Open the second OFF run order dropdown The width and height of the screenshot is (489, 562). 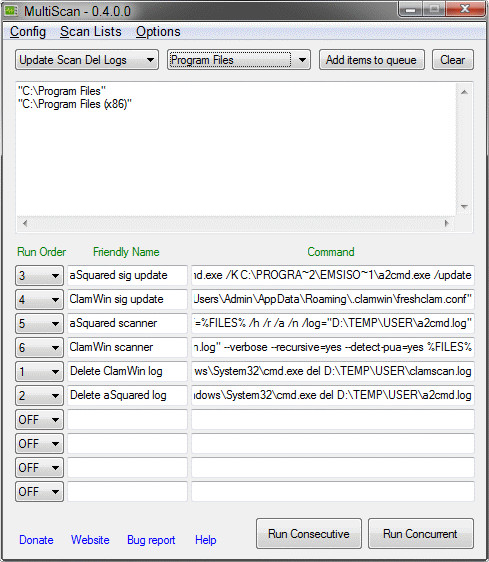39,444
